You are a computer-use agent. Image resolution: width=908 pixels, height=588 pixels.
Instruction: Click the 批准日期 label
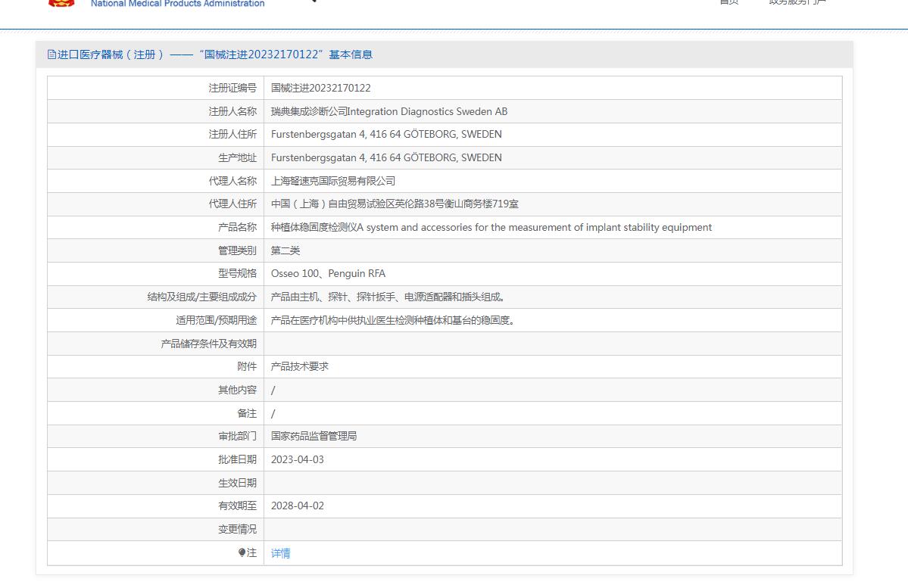[x=238, y=459]
